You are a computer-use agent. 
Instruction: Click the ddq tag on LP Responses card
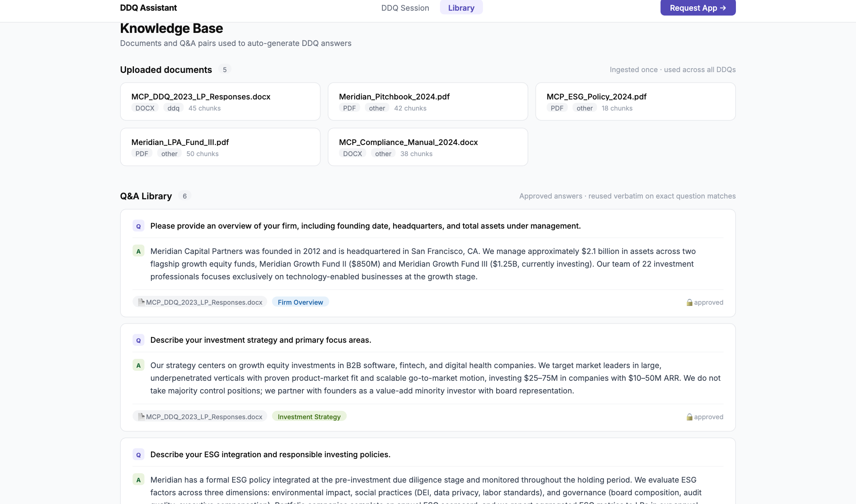(x=173, y=108)
